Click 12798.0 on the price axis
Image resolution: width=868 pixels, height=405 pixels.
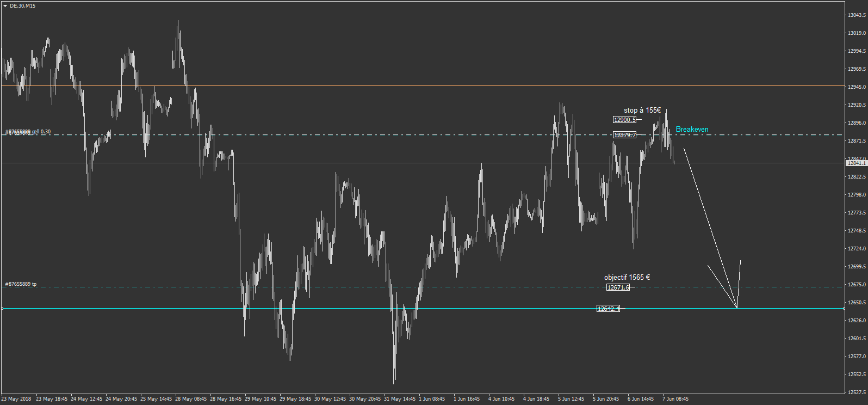[857, 195]
